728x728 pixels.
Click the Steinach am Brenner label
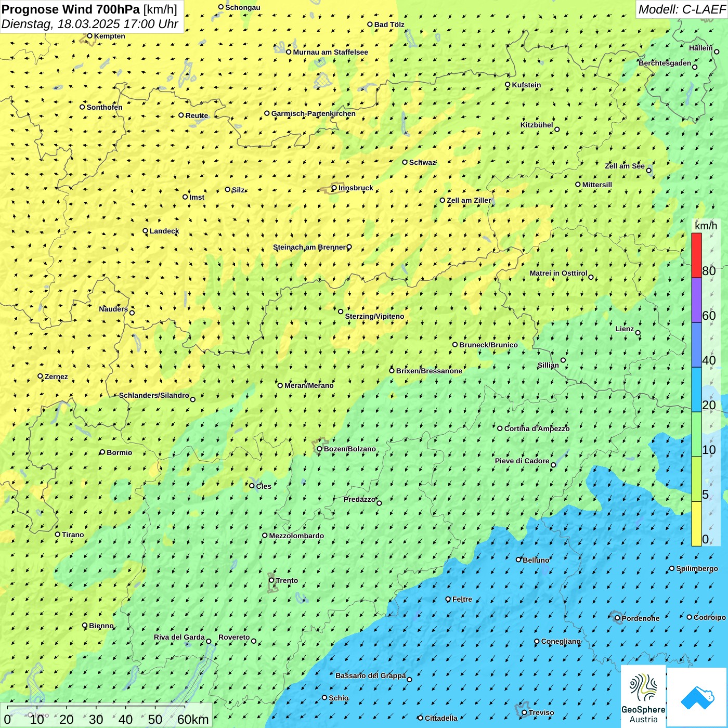[309, 247]
